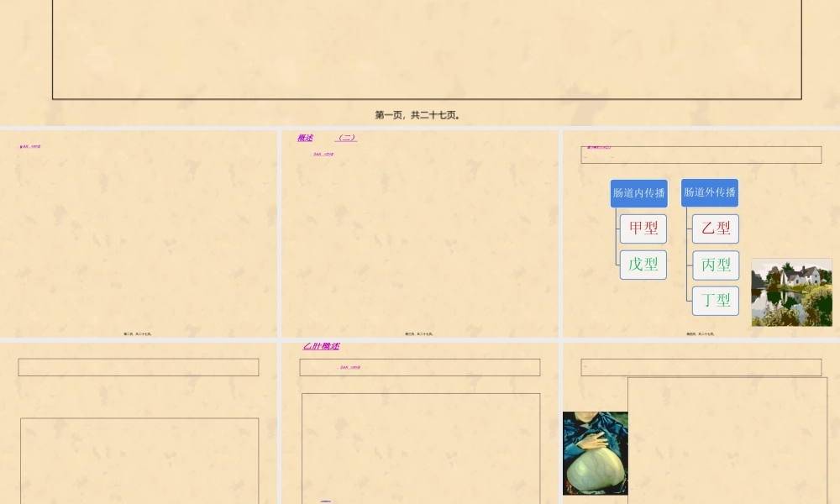The height and width of the screenshot is (504, 840).
Task: Click the 丙型 box in the diagram
Action: tap(715, 265)
